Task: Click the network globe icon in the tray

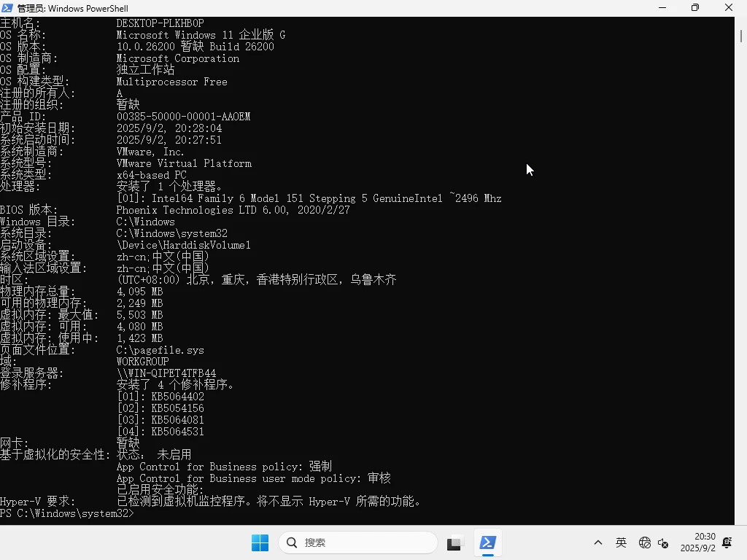Action: click(645, 542)
